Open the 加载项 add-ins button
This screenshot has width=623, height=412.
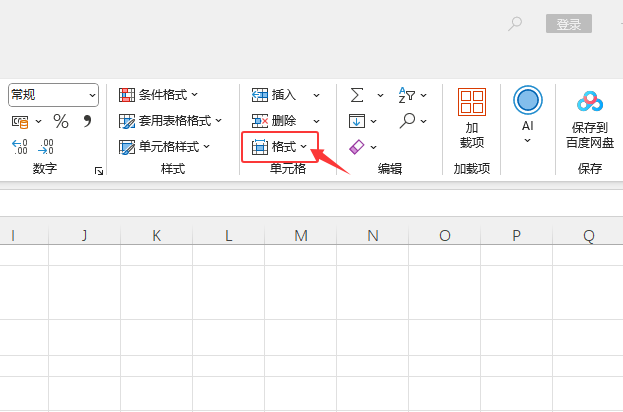(472, 118)
